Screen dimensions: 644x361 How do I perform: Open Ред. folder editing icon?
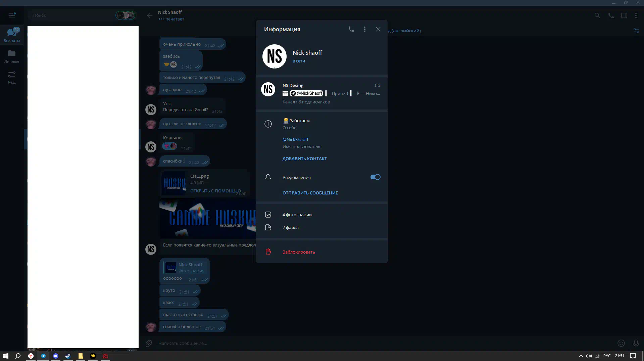click(12, 77)
